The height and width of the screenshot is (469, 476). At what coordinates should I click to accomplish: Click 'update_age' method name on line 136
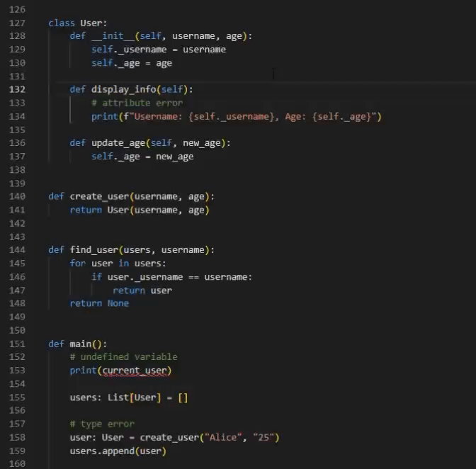pos(118,143)
